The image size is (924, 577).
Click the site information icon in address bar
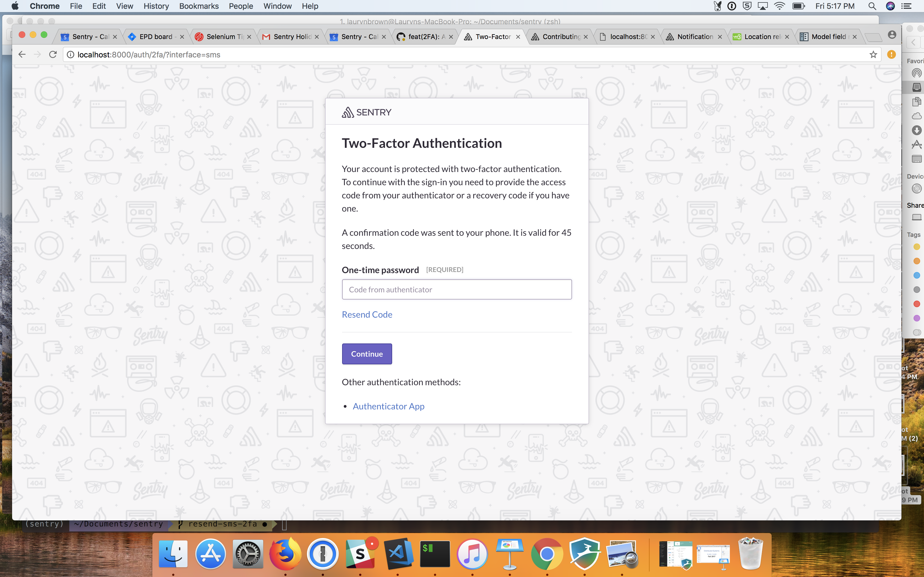tap(71, 55)
